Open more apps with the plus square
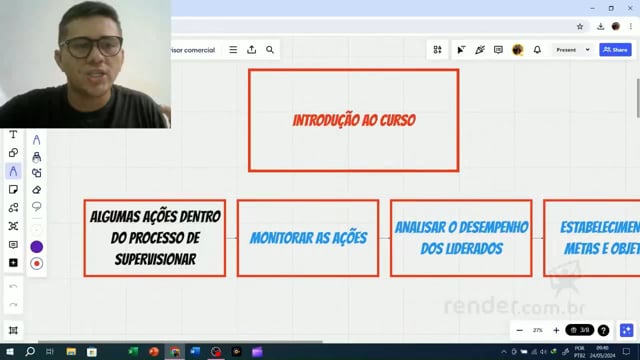Screen dimensions: 640x360 13,263
